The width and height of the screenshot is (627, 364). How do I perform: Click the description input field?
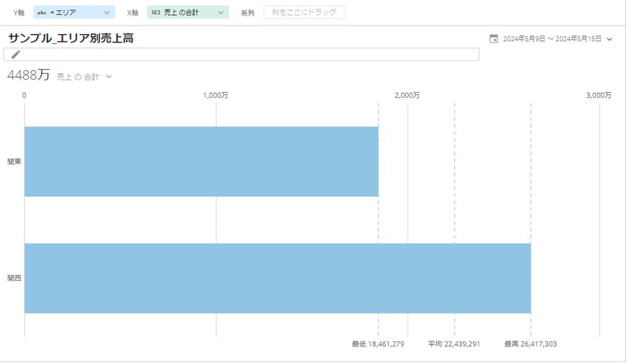point(241,54)
